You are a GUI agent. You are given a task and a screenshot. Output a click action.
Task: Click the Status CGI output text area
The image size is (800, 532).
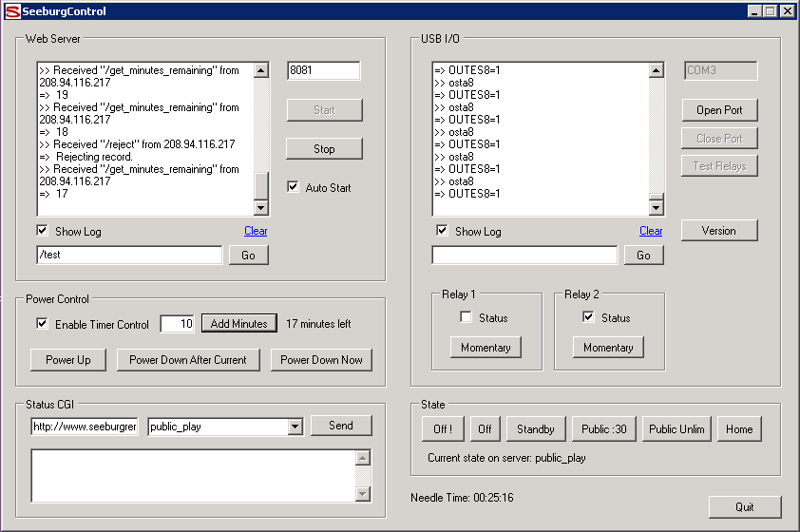coord(194,476)
